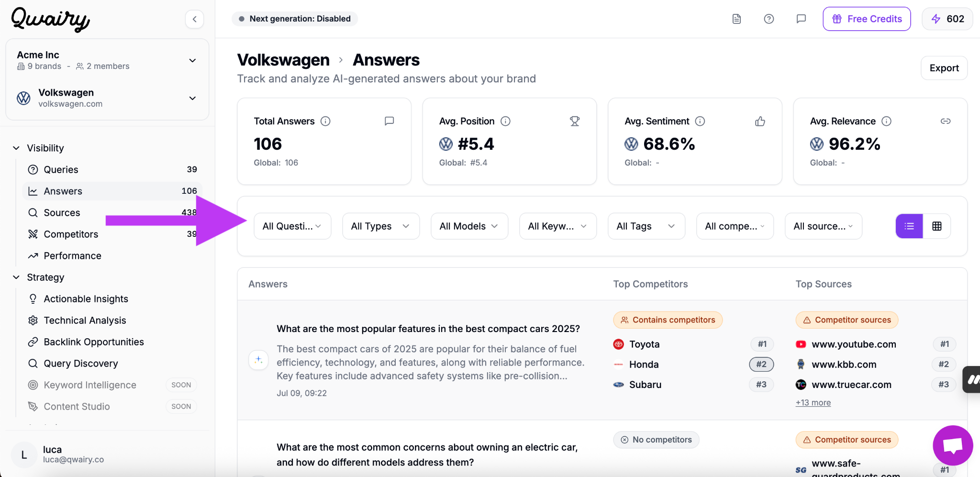The image size is (980, 477).
Task: Show info for Total Answers metric
Action: pyautogui.click(x=325, y=122)
